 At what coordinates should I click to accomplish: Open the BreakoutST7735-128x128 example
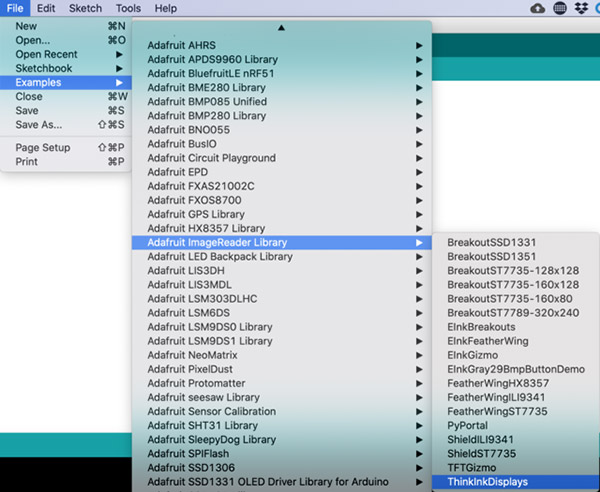pos(516,270)
